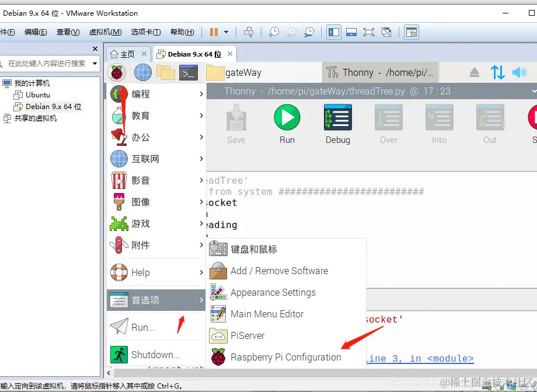Switch VMware to Unity mode
The image size is (537, 392).
386,32
